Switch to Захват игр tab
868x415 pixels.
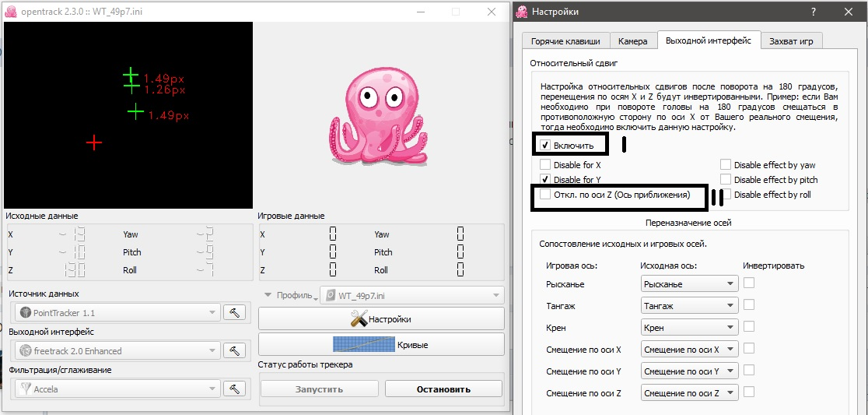tap(791, 41)
